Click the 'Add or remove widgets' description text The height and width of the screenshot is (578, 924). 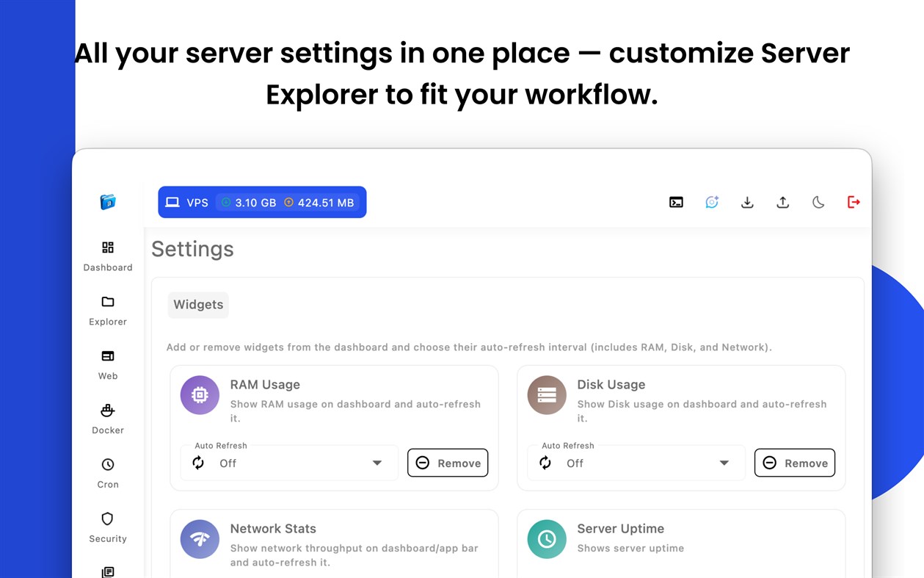click(x=469, y=347)
